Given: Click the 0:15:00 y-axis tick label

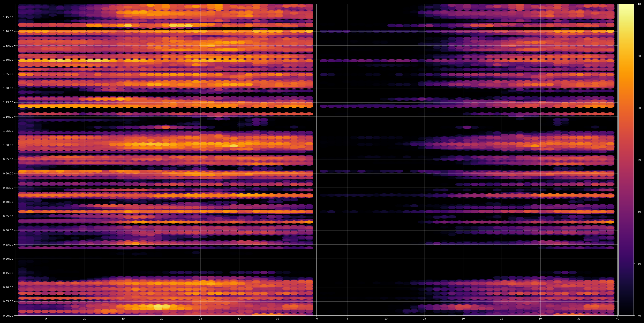Looking at the screenshot, I should tap(8, 273).
